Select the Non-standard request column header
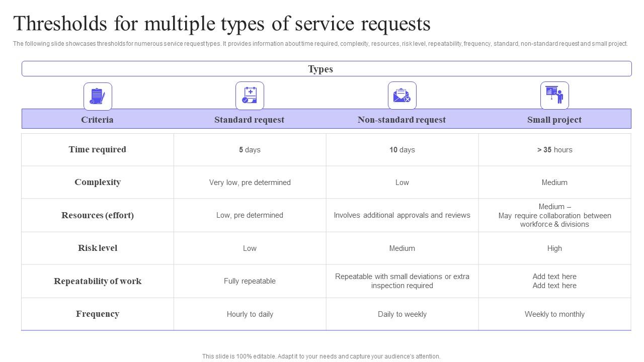 tap(401, 120)
